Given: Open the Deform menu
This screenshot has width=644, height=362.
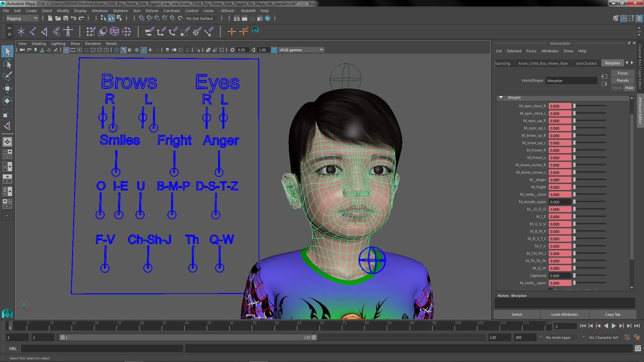Looking at the screenshot, I should [152, 11].
